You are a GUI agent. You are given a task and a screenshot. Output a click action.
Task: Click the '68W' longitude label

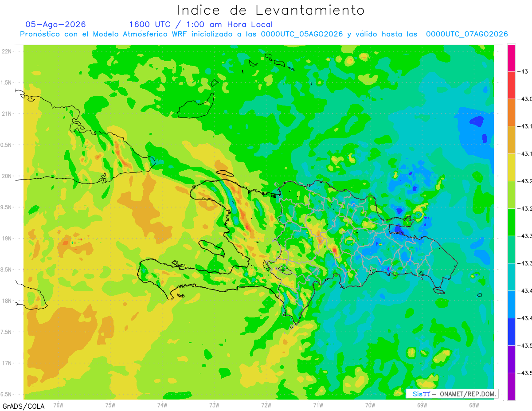(x=473, y=405)
